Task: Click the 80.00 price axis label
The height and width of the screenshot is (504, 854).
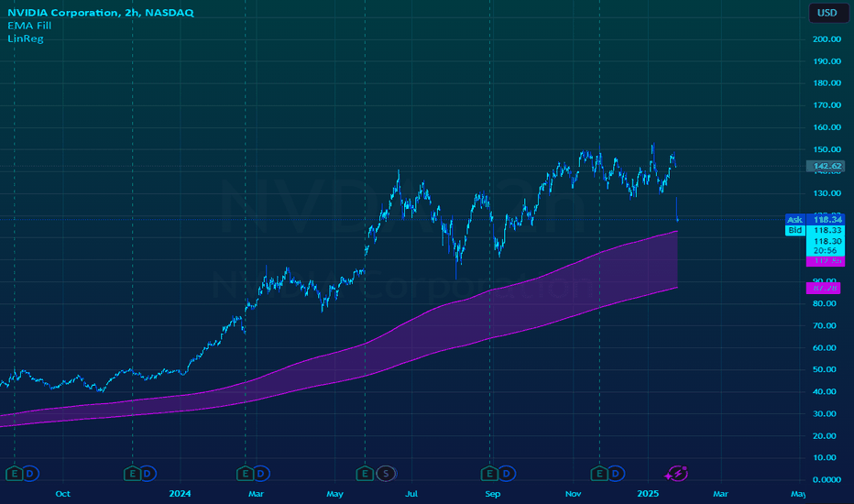Action: (x=825, y=303)
